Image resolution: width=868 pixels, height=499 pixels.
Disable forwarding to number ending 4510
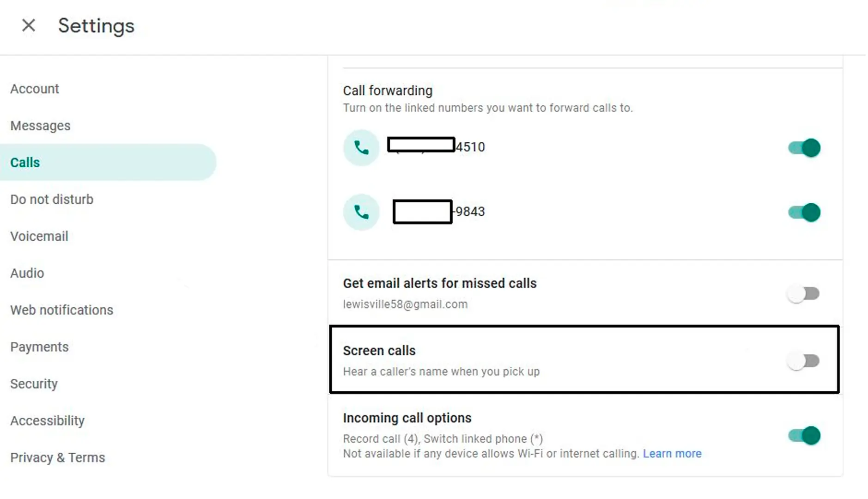pyautogui.click(x=804, y=148)
